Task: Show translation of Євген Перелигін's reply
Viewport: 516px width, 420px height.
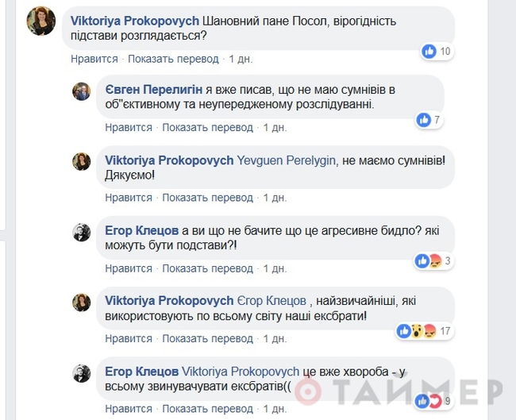Action: click(x=208, y=127)
